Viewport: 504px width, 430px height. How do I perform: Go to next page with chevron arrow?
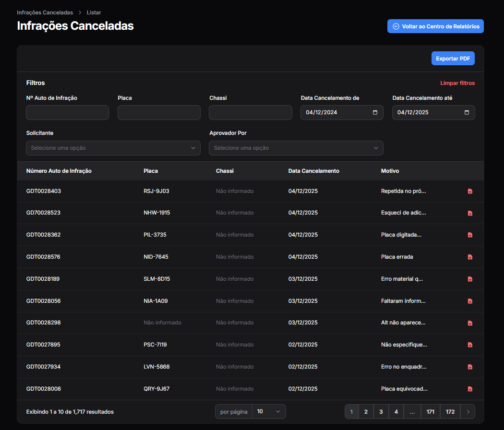coord(468,412)
